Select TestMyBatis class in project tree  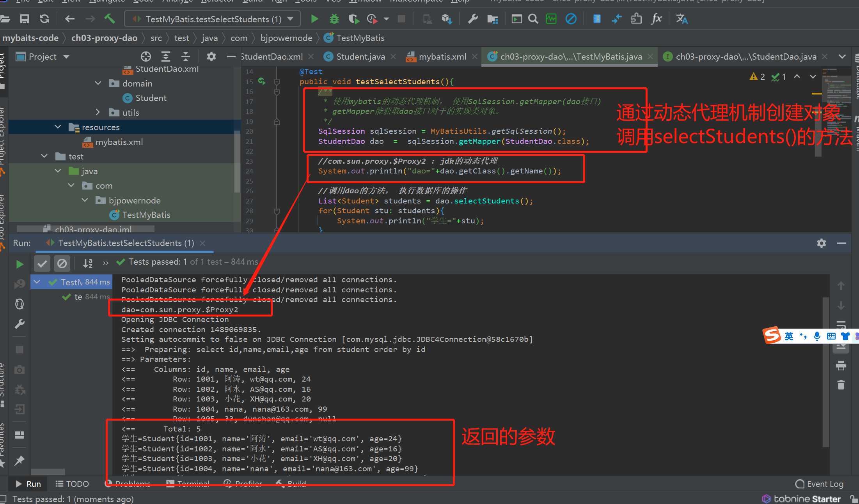146,215
